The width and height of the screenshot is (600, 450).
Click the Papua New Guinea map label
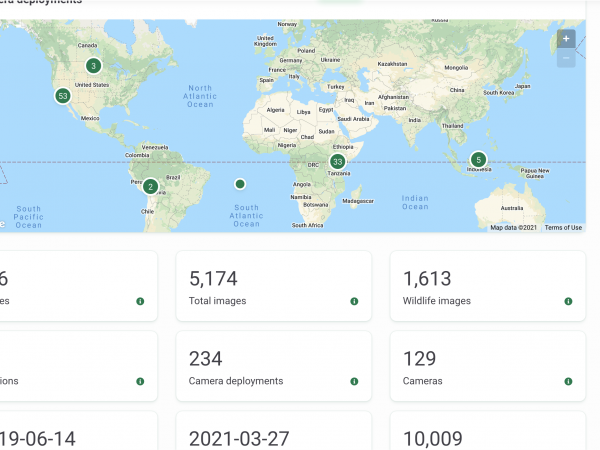coord(535,173)
